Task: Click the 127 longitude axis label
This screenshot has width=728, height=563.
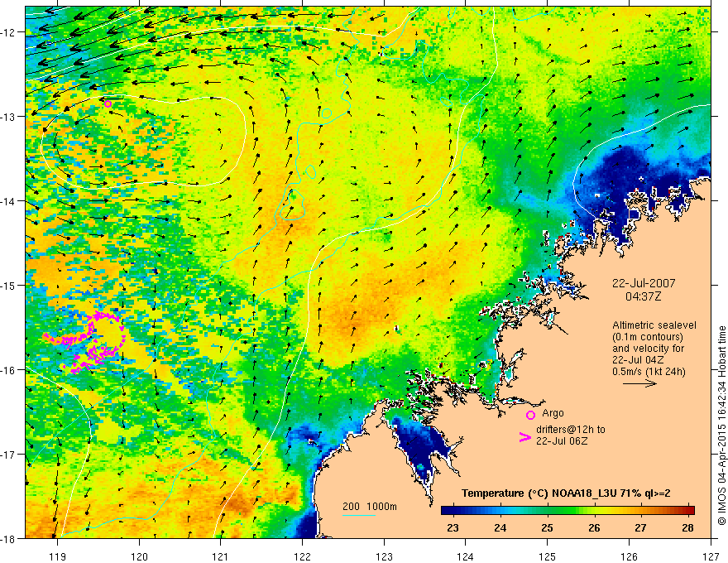Action: [x=711, y=556]
